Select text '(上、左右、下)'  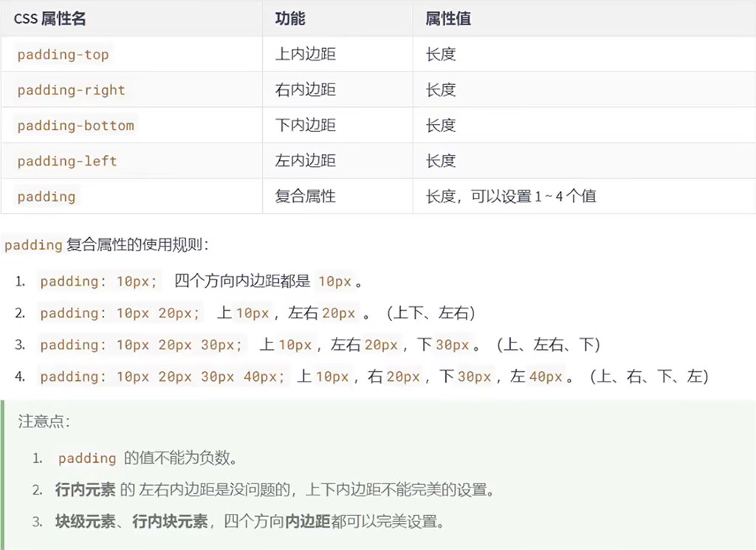[x=549, y=345]
